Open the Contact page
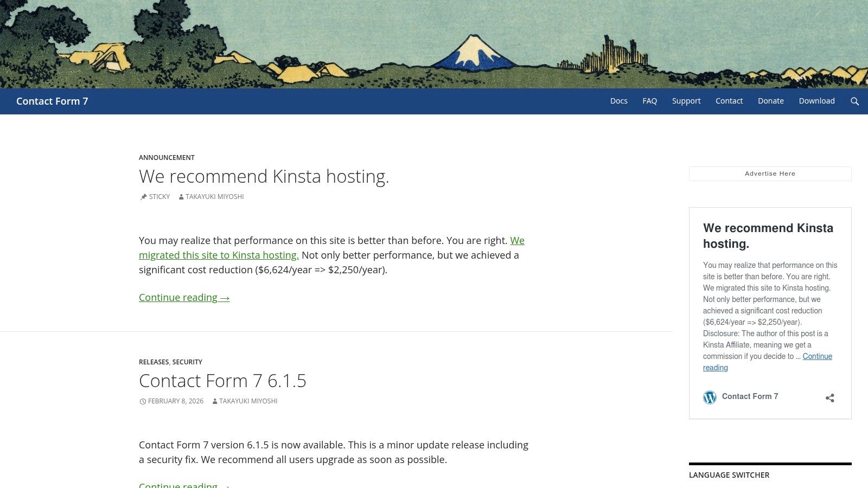This screenshot has width=868, height=488. point(729,101)
